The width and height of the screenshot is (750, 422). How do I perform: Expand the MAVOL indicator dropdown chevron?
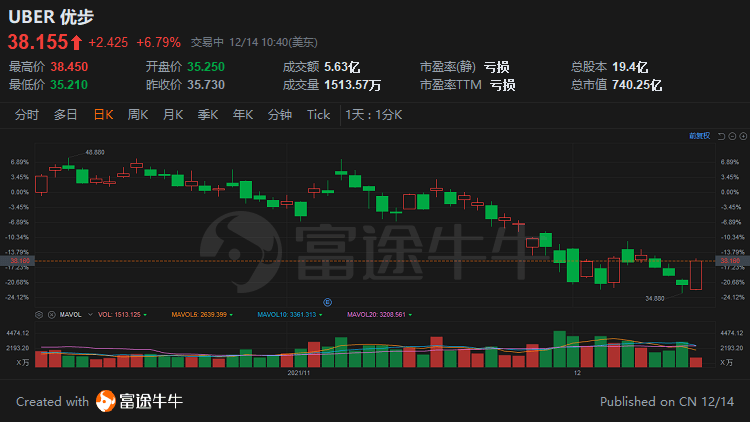pos(90,315)
